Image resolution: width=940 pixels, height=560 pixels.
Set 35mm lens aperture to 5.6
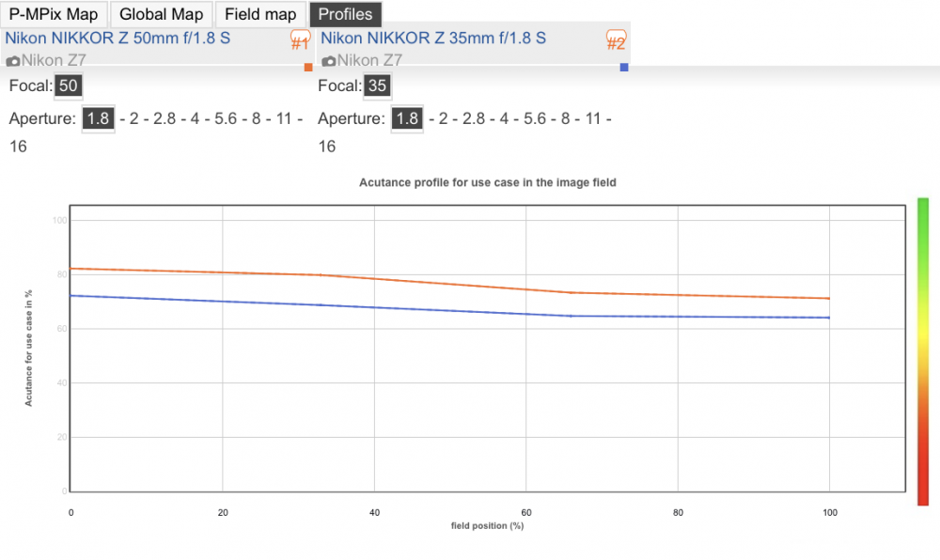pyautogui.click(x=535, y=118)
